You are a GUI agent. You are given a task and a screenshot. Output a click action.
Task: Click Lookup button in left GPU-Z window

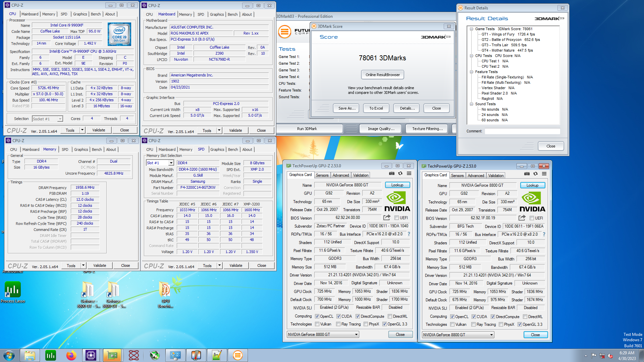397,185
